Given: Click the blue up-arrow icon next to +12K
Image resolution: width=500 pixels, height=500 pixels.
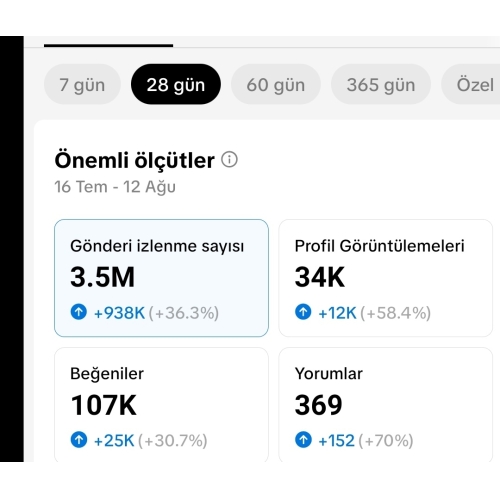Looking at the screenshot, I should [303, 312].
